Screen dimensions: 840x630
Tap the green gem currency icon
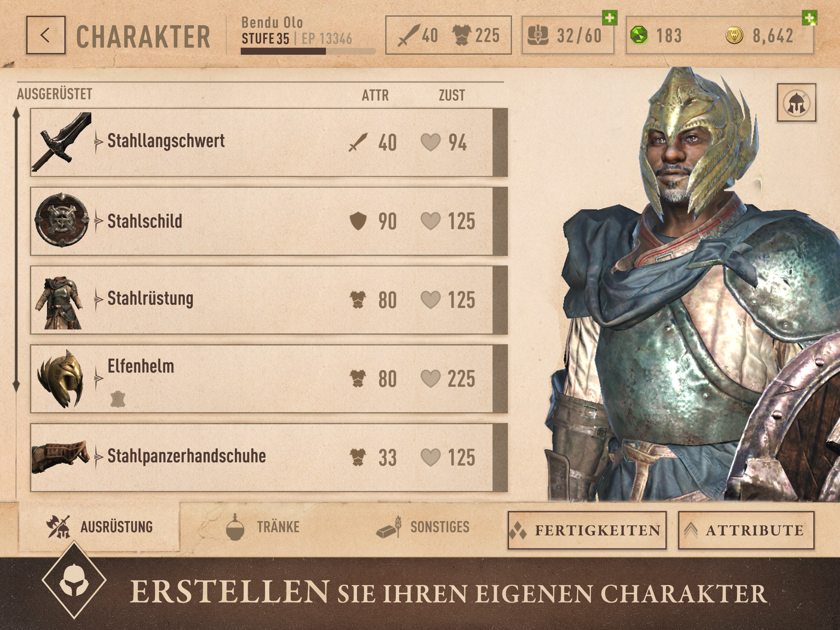pos(639,35)
